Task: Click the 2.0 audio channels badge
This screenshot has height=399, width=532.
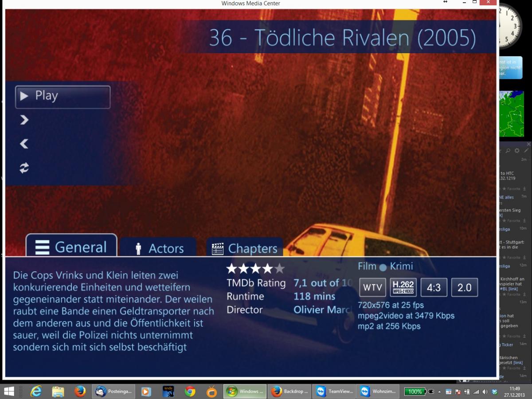Action: click(x=464, y=287)
